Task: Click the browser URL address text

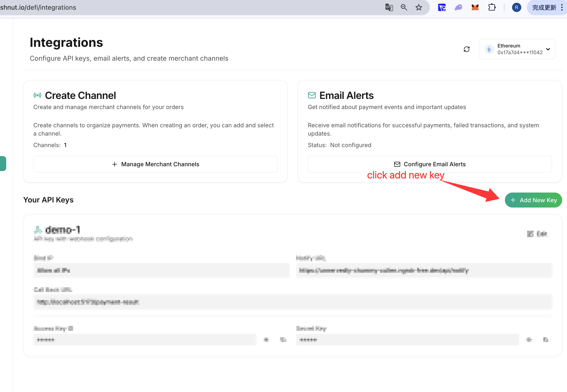Action: tap(38, 8)
